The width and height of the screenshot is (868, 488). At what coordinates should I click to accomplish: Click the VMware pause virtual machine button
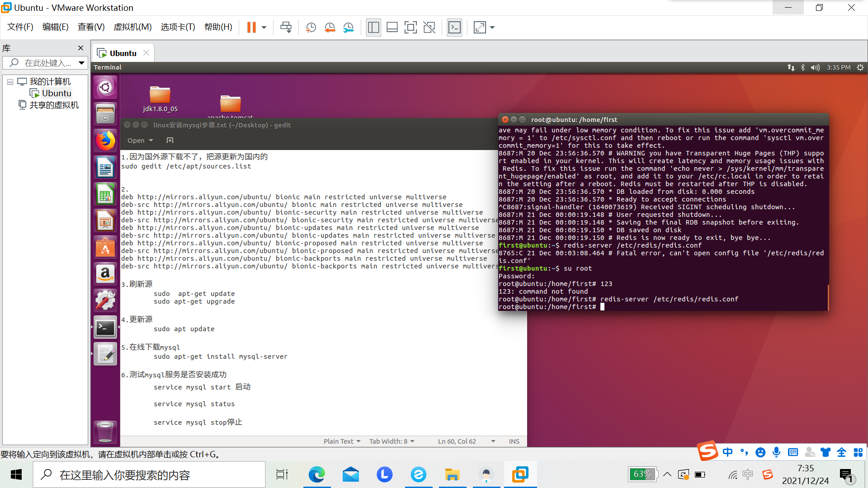pyautogui.click(x=251, y=28)
